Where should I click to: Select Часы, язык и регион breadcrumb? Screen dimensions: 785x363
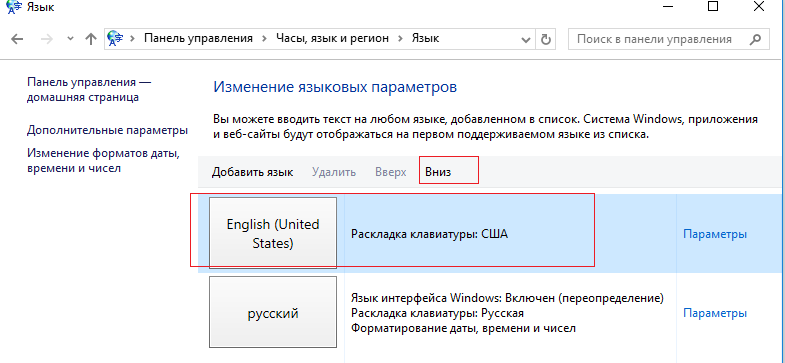pos(332,39)
